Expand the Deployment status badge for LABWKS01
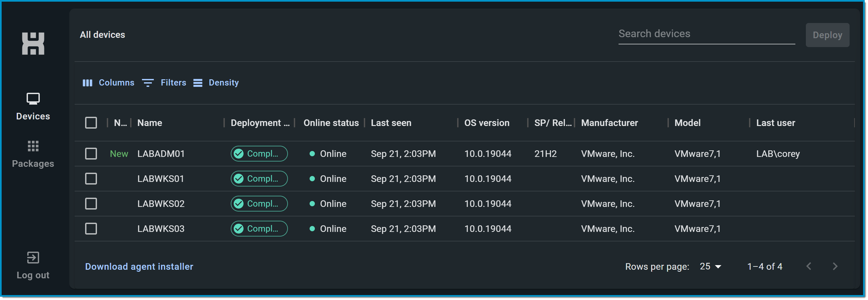868x300 pixels. 259,179
